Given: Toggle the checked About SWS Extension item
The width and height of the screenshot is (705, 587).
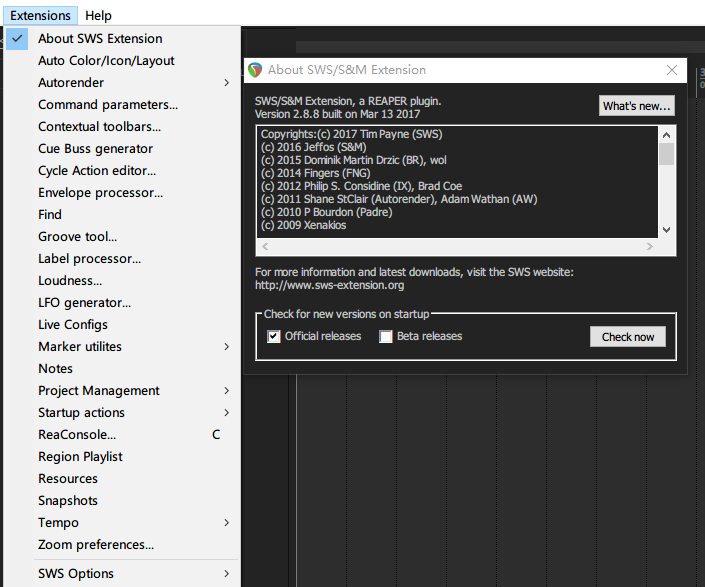Looking at the screenshot, I should (x=122, y=39).
